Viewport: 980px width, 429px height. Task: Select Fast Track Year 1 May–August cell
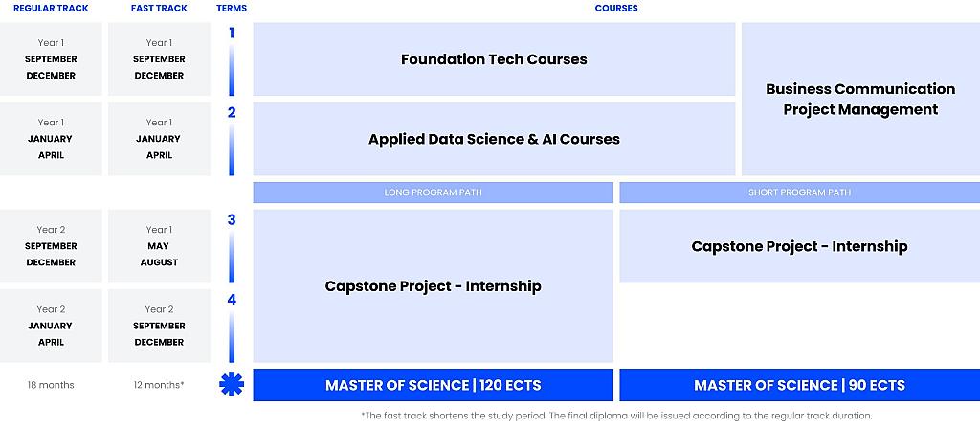pos(159,246)
